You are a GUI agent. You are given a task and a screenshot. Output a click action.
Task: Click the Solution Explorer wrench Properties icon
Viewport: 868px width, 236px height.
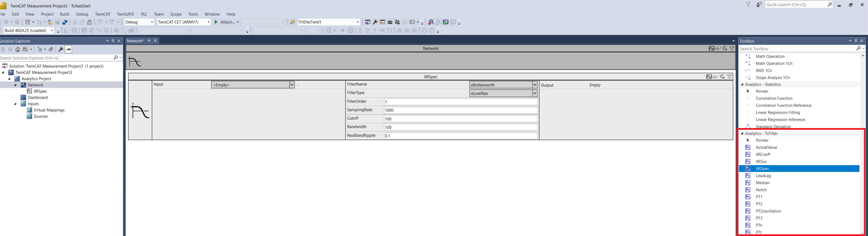(61, 49)
